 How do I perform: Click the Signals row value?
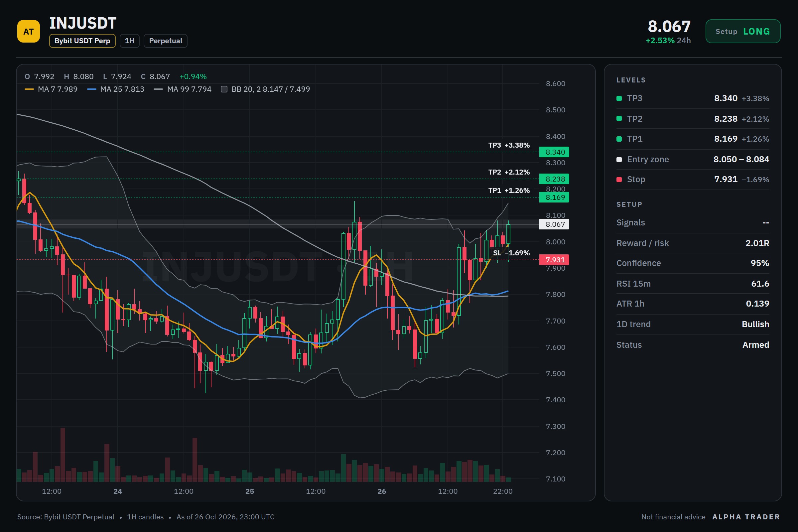[x=765, y=222]
